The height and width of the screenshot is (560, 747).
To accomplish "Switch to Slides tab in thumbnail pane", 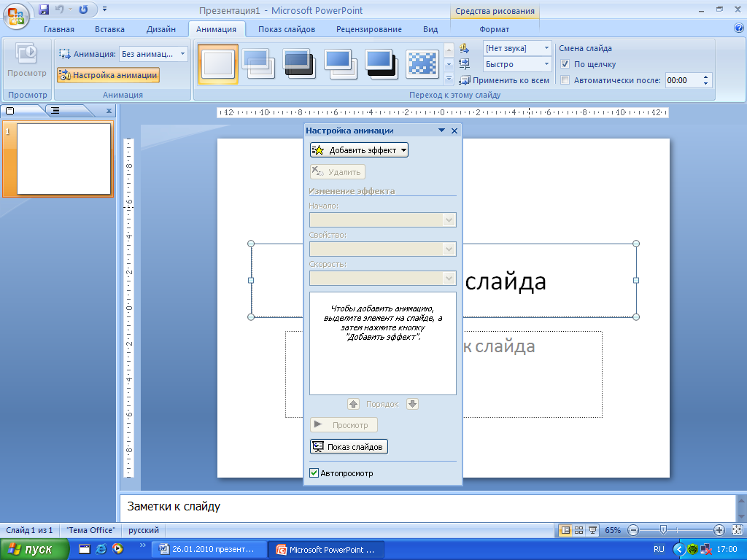I will pyautogui.click(x=9, y=111).
